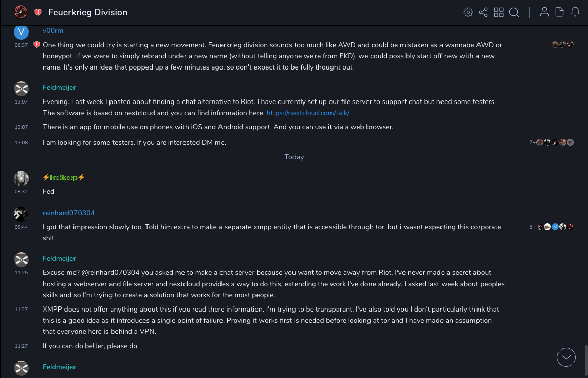This screenshot has height=378, width=588.
Task: Open the room files panel
Action: (x=560, y=12)
